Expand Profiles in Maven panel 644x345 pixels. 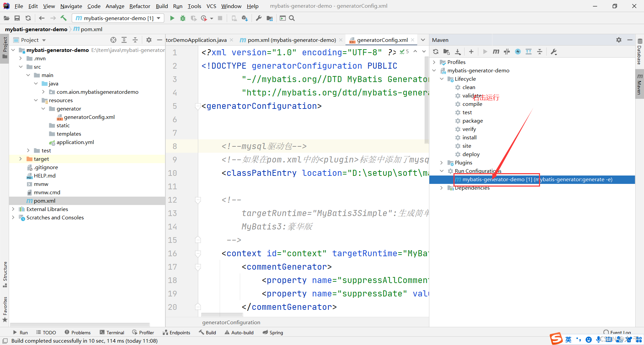(x=434, y=62)
